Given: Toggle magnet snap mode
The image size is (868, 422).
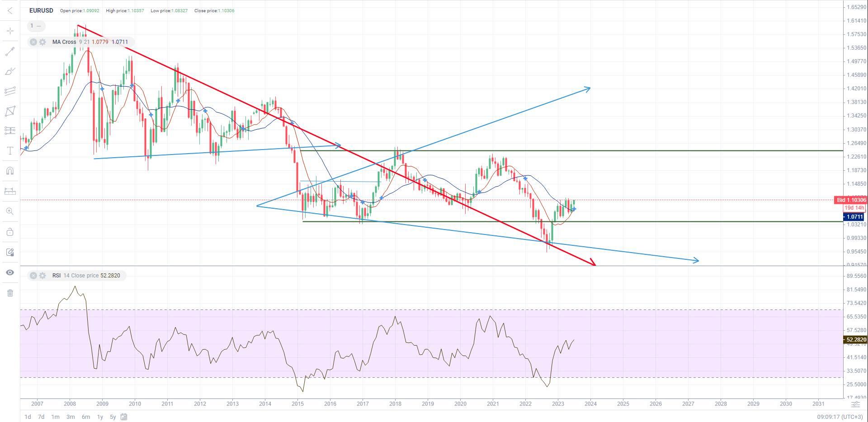Looking at the screenshot, I should (10, 171).
